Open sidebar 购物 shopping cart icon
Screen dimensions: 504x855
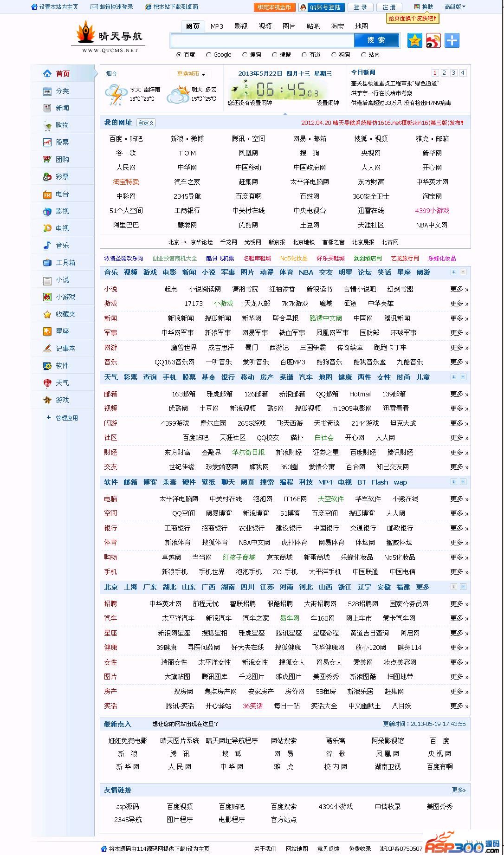(x=47, y=125)
